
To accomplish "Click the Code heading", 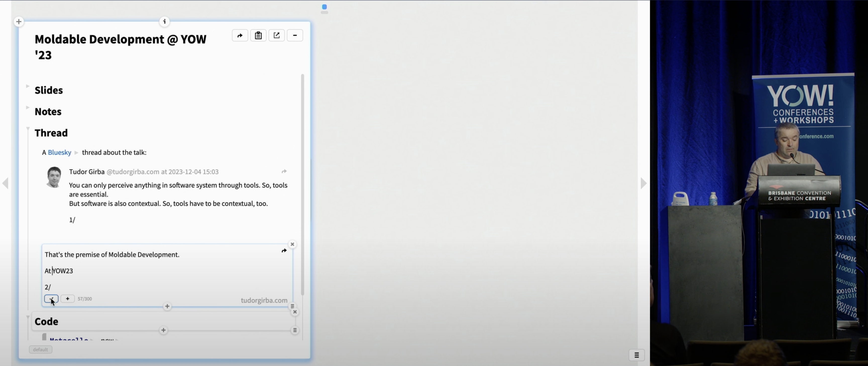I will [46, 322].
